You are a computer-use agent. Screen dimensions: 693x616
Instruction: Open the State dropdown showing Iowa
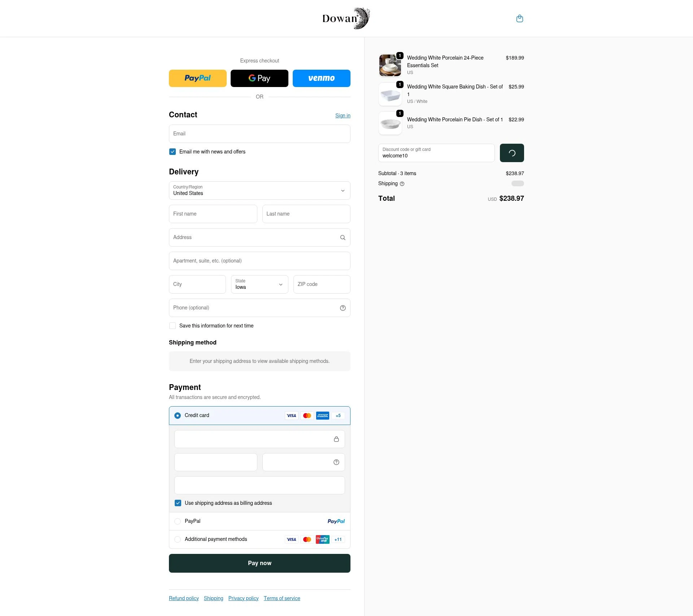(x=259, y=284)
